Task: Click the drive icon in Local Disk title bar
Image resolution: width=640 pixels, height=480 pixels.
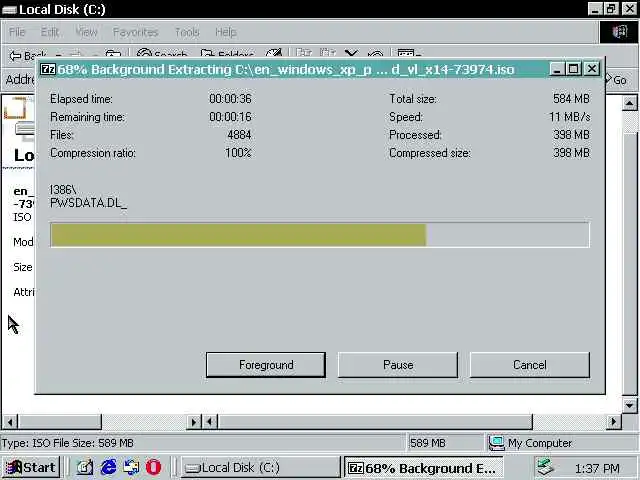Action: tap(9, 9)
